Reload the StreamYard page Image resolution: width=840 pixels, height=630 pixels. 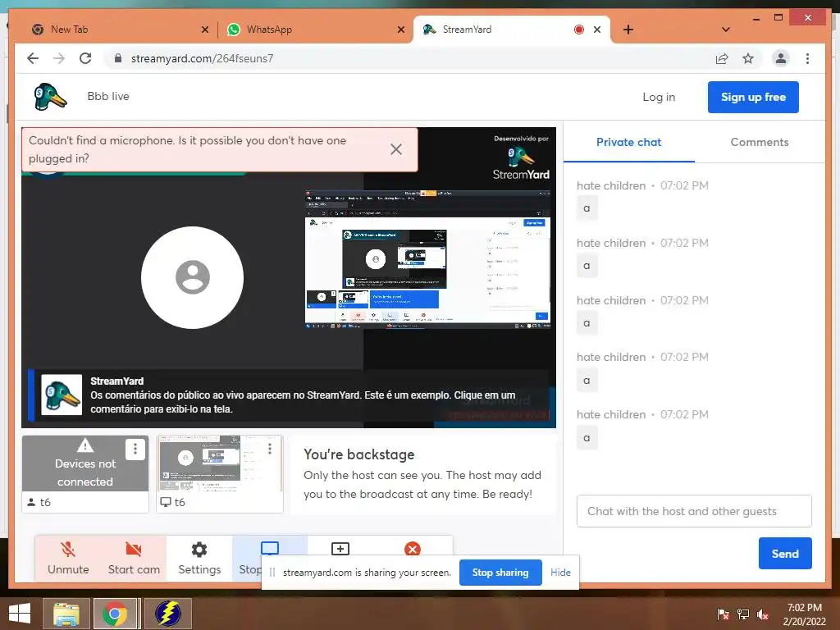pos(85,58)
